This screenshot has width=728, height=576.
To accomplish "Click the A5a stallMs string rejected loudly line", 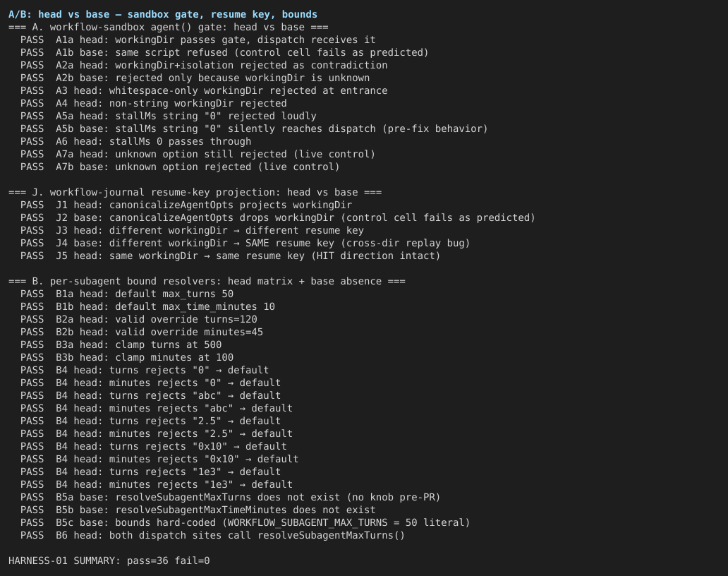I will pyautogui.click(x=168, y=116).
